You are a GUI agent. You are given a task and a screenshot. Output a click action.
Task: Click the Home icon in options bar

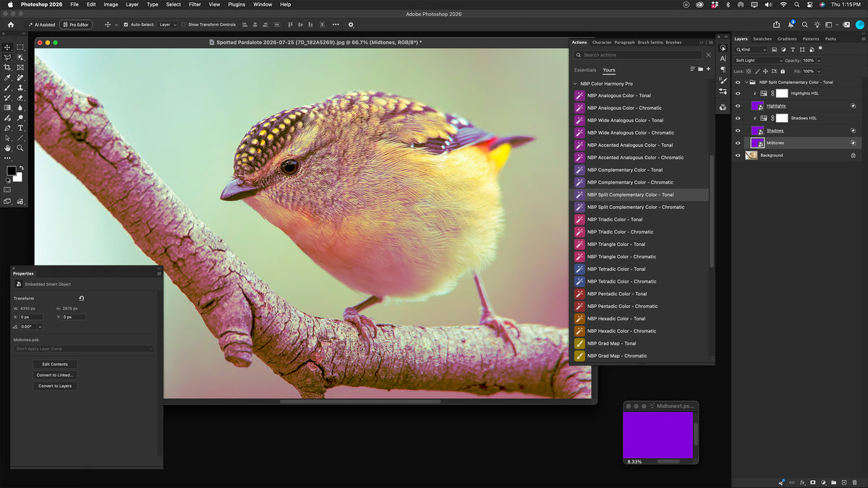10,25
